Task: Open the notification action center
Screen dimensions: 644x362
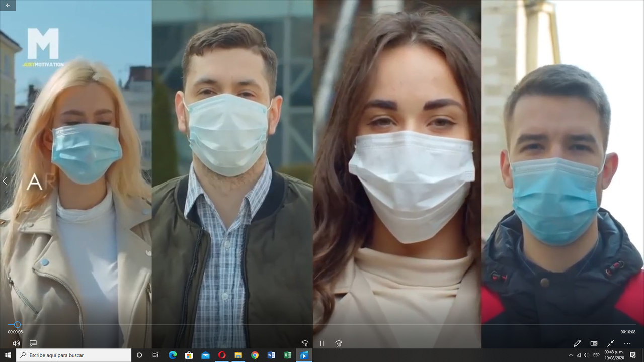Action: (x=633, y=355)
